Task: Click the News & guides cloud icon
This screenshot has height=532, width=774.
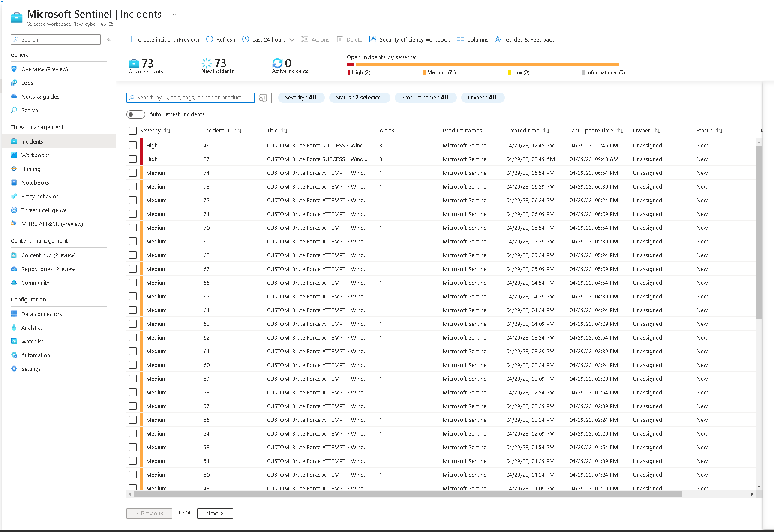Action: 14,96
